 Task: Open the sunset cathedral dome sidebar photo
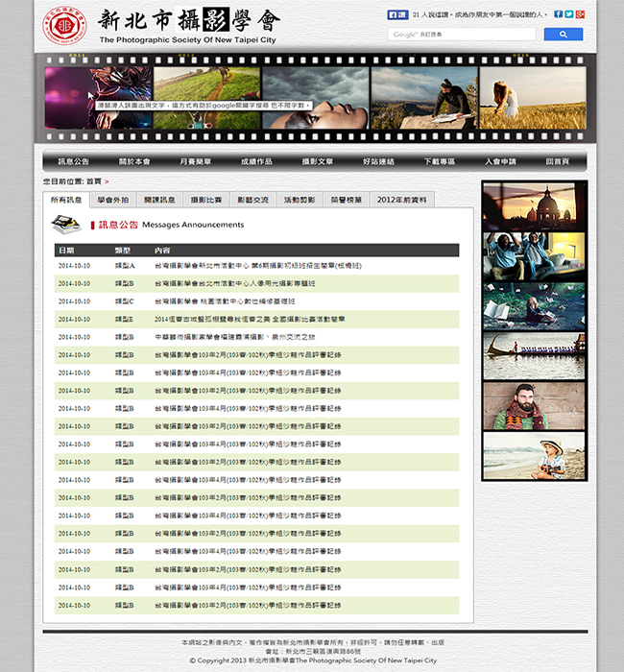coord(534,206)
